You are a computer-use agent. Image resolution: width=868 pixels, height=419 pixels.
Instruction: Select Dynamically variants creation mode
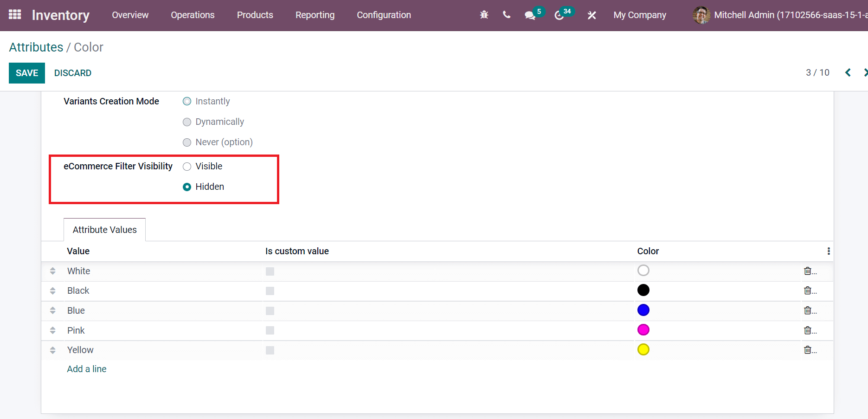(x=187, y=122)
